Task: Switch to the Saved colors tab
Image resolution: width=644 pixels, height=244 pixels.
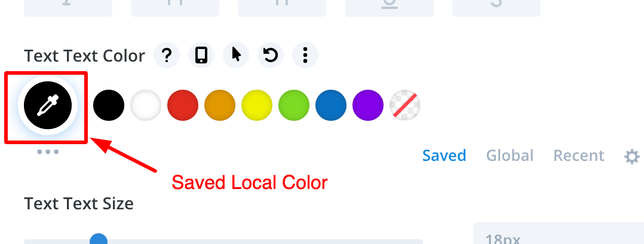Action: pyautogui.click(x=444, y=155)
